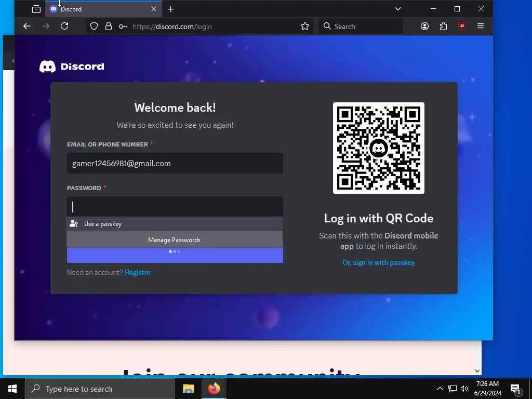
Task: Click the email or phone number field
Action: [175, 163]
